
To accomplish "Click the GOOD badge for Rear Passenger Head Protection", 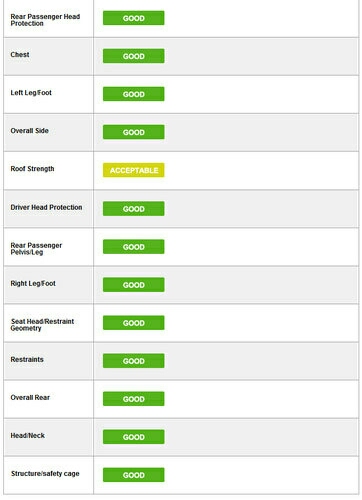I will (x=133, y=18).
